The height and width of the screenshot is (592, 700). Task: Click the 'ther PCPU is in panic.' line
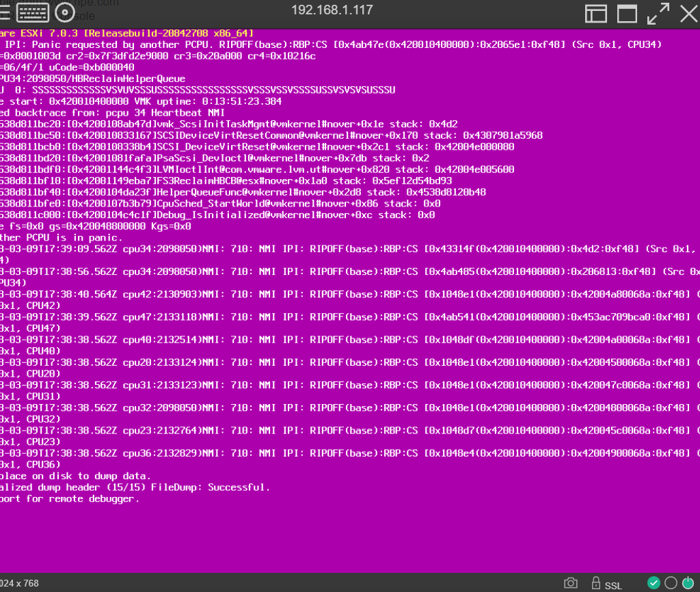click(x=61, y=237)
